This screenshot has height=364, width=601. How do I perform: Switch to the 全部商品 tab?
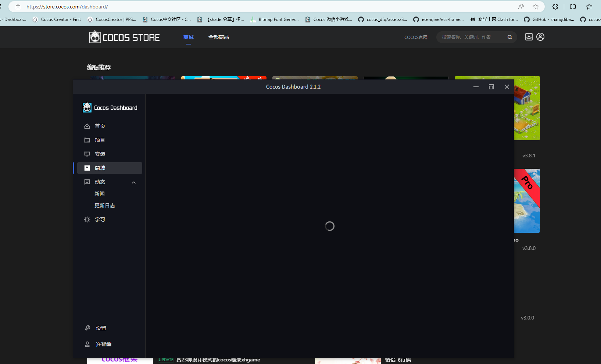pos(219,37)
